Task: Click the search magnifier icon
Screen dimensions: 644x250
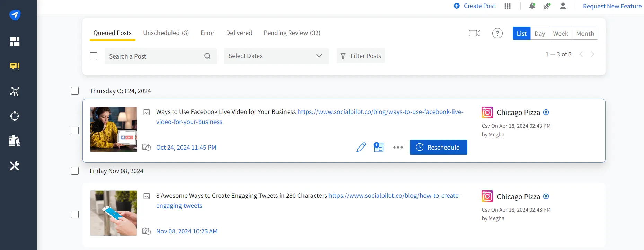Action: (x=208, y=56)
